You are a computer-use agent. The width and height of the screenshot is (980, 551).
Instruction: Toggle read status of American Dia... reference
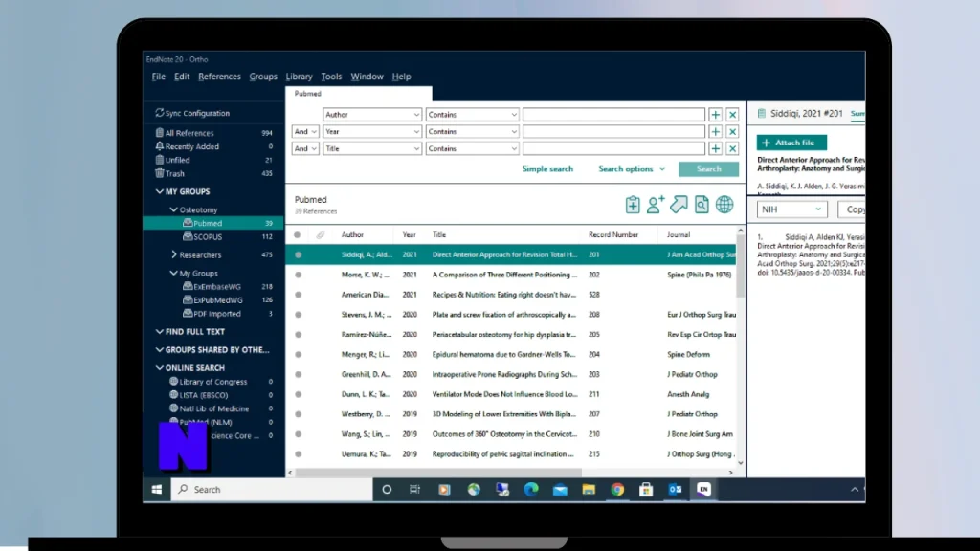299,295
